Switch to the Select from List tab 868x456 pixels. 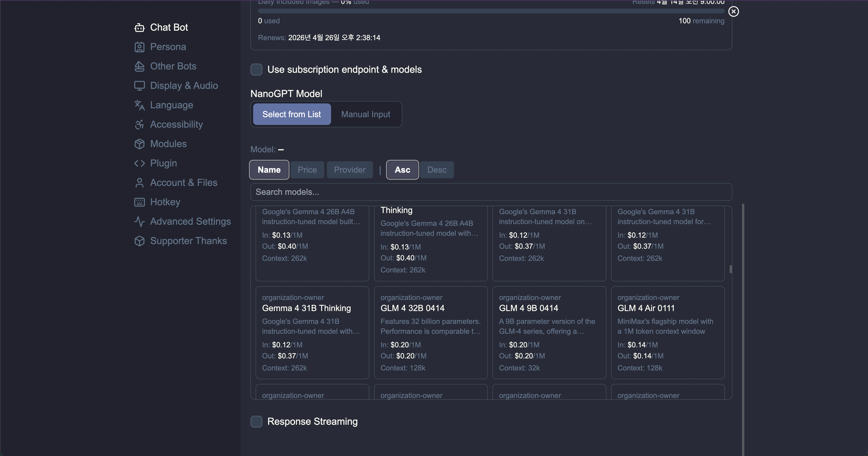click(x=292, y=114)
